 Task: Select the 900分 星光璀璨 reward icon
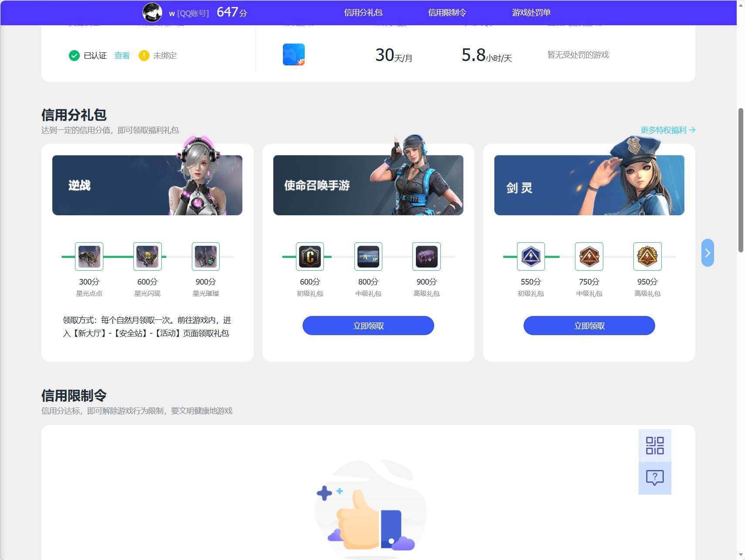(x=206, y=256)
